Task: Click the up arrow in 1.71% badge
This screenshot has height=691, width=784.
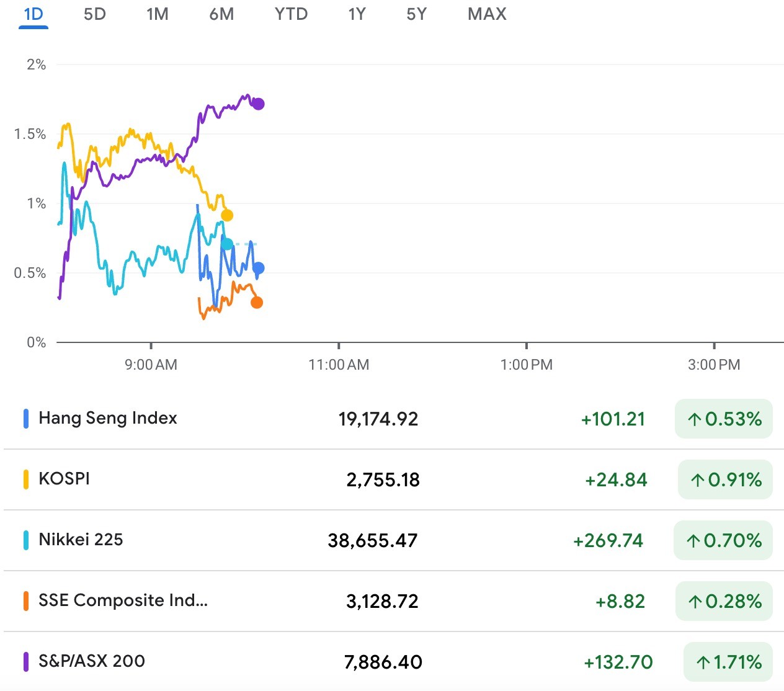Action: [x=703, y=662]
